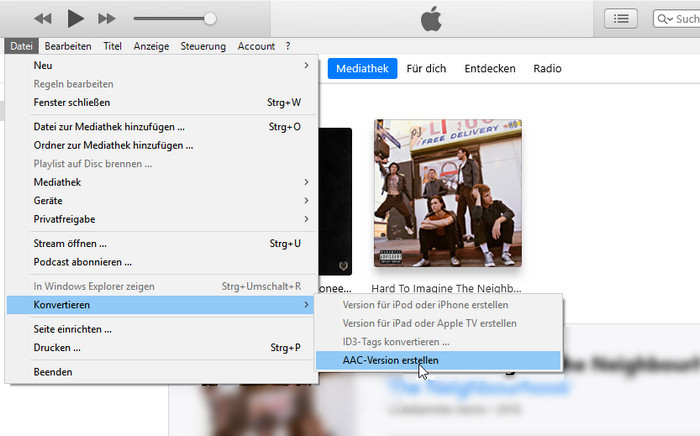
Task: Expand the Privatfreigabe submenu
Action: click(x=161, y=219)
